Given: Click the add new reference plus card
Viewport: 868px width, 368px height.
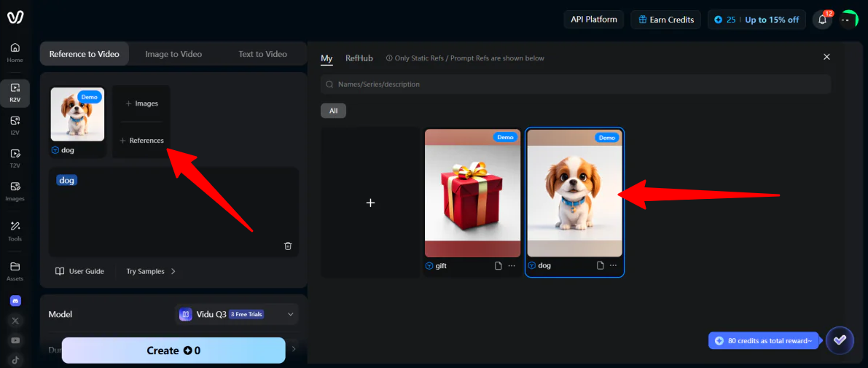Looking at the screenshot, I should (x=370, y=203).
